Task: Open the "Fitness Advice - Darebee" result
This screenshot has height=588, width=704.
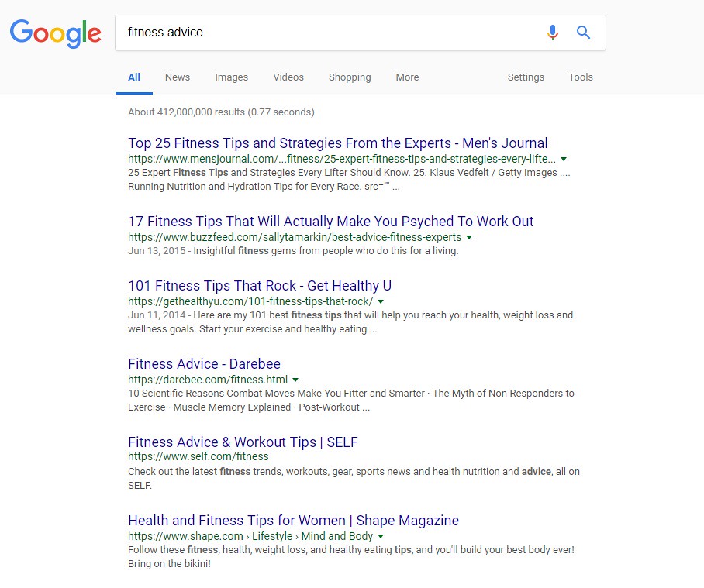Action: click(204, 364)
